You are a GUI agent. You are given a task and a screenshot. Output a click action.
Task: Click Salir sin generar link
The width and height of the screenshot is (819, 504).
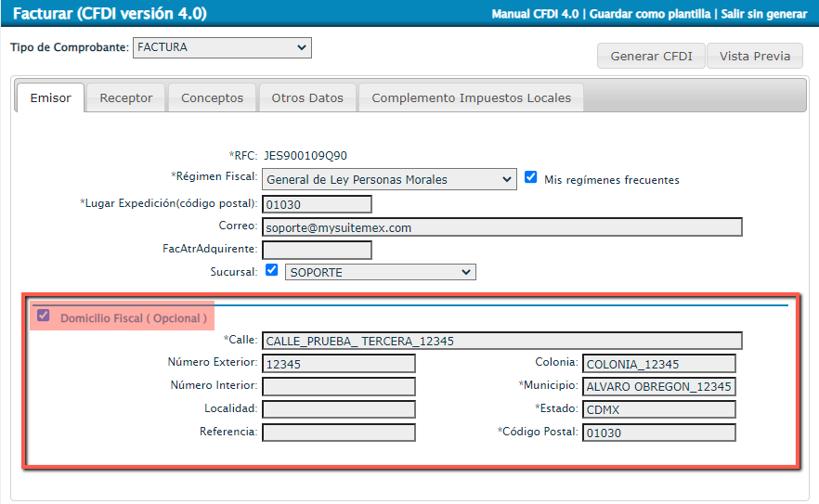coord(763,14)
